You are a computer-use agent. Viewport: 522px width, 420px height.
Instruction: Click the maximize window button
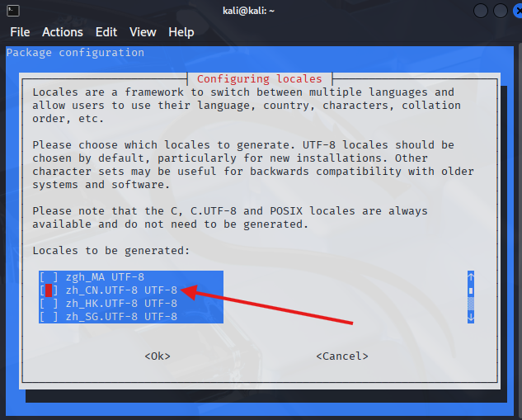pyautogui.click(x=500, y=11)
